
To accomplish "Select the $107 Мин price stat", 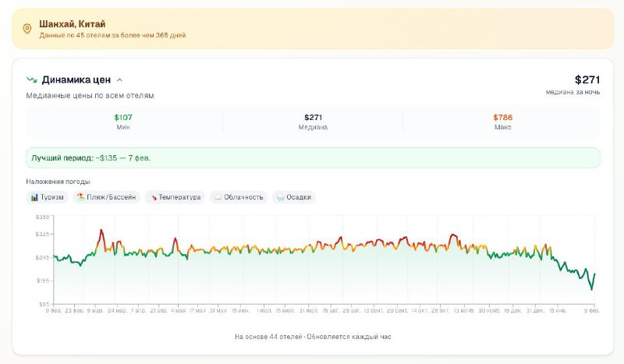I will click(123, 122).
